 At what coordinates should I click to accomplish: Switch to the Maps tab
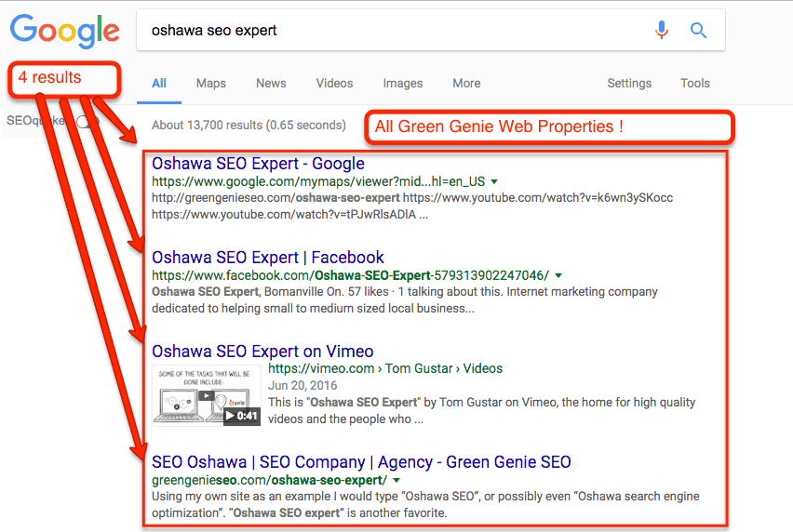tap(211, 84)
